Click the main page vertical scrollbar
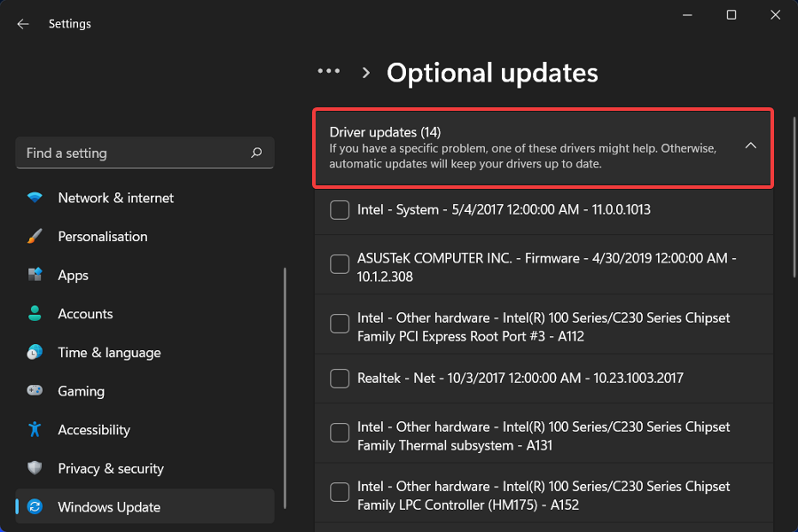 [794, 197]
